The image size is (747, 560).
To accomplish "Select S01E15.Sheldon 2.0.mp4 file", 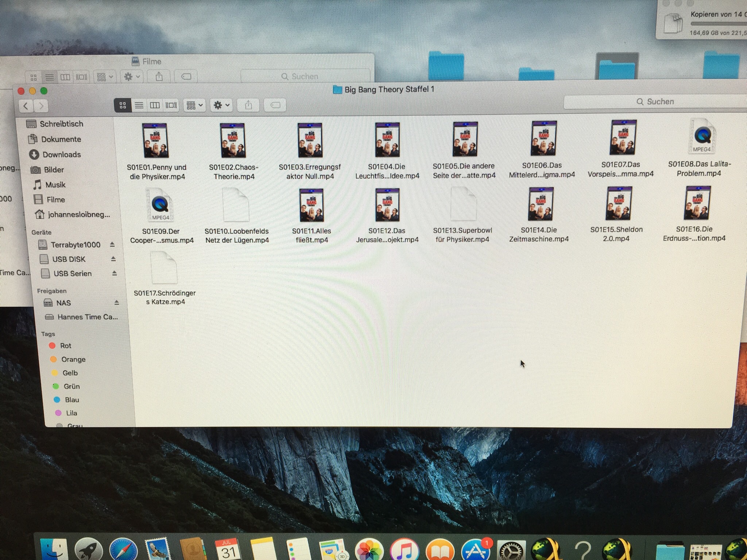I will (x=619, y=203).
